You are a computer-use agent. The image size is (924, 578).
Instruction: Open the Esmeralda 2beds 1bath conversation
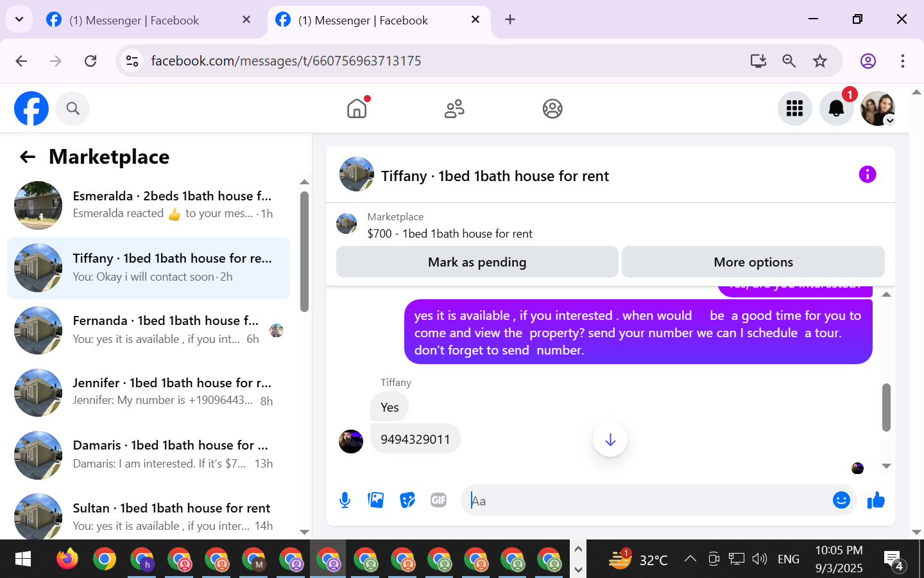click(x=148, y=206)
